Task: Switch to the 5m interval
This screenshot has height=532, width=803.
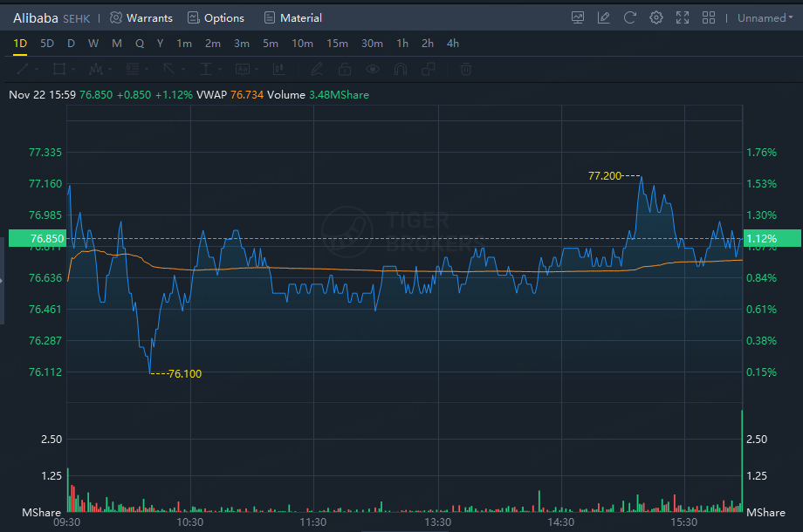Action: (x=271, y=44)
